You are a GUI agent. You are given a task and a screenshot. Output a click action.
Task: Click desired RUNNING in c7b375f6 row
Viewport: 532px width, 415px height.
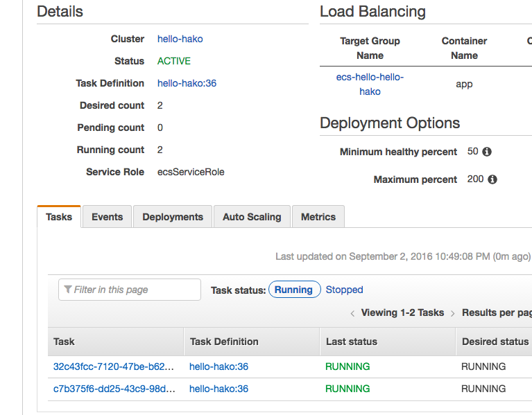click(x=483, y=389)
